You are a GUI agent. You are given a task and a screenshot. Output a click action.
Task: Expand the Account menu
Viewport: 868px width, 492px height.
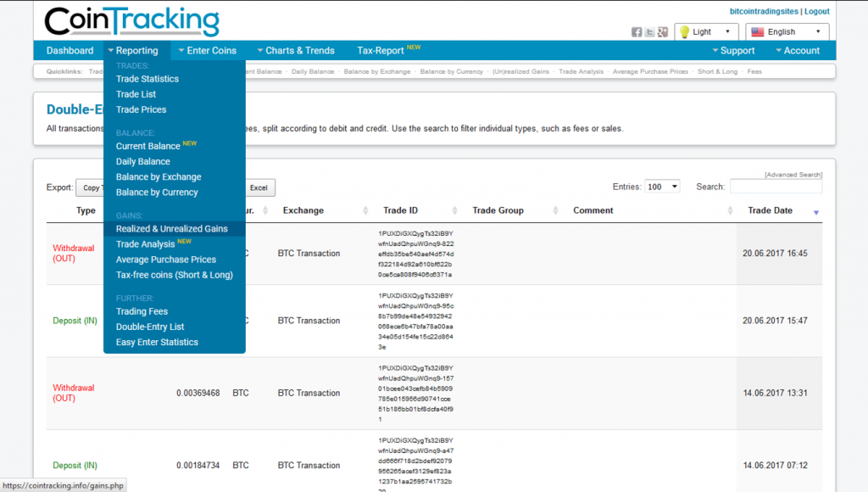point(798,50)
